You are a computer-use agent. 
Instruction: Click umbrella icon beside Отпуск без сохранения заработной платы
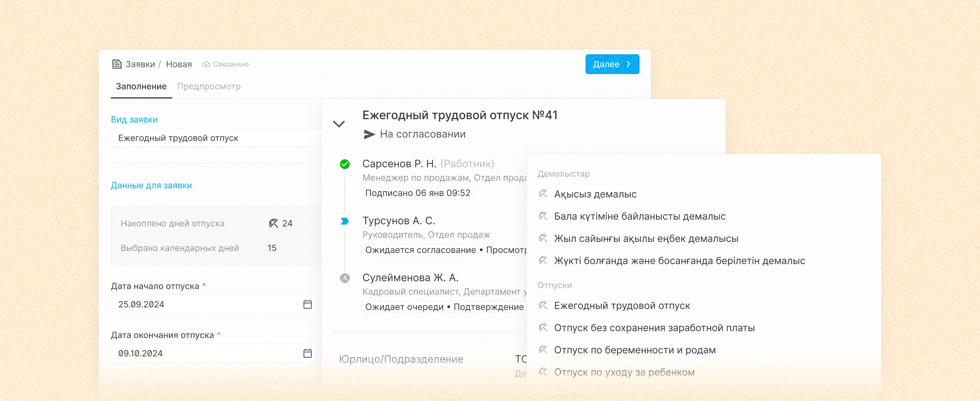(x=543, y=327)
